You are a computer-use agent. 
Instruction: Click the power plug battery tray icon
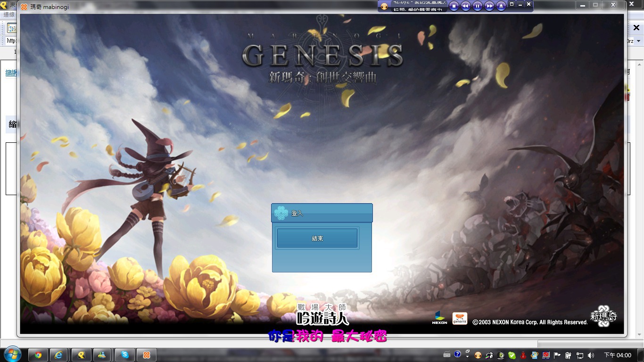pos(569,355)
